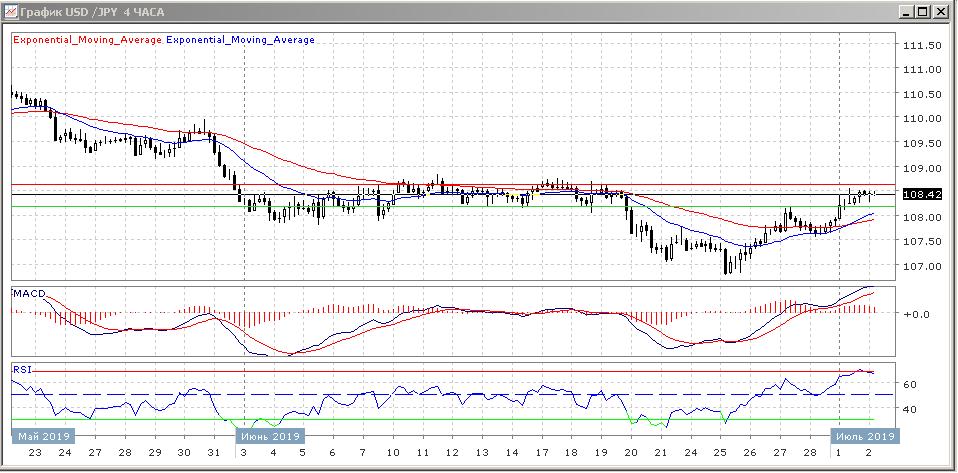This screenshot has width=958, height=473.
Task: Select date 17 on the time axis
Action: (540, 453)
